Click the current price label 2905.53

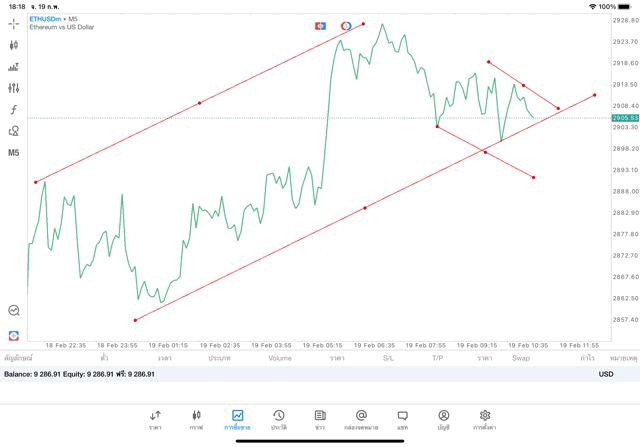coord(625,118)
